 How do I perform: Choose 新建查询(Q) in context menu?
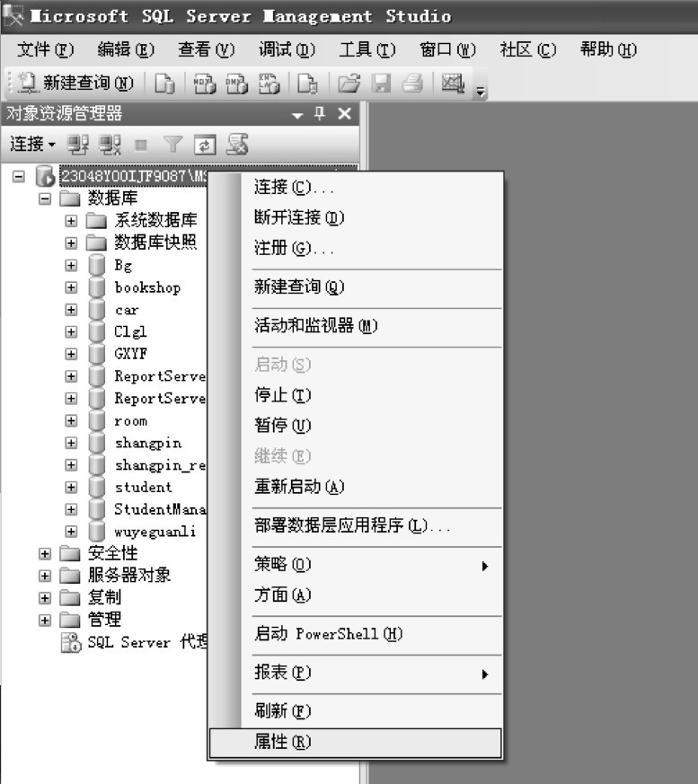tap(356, 286)
